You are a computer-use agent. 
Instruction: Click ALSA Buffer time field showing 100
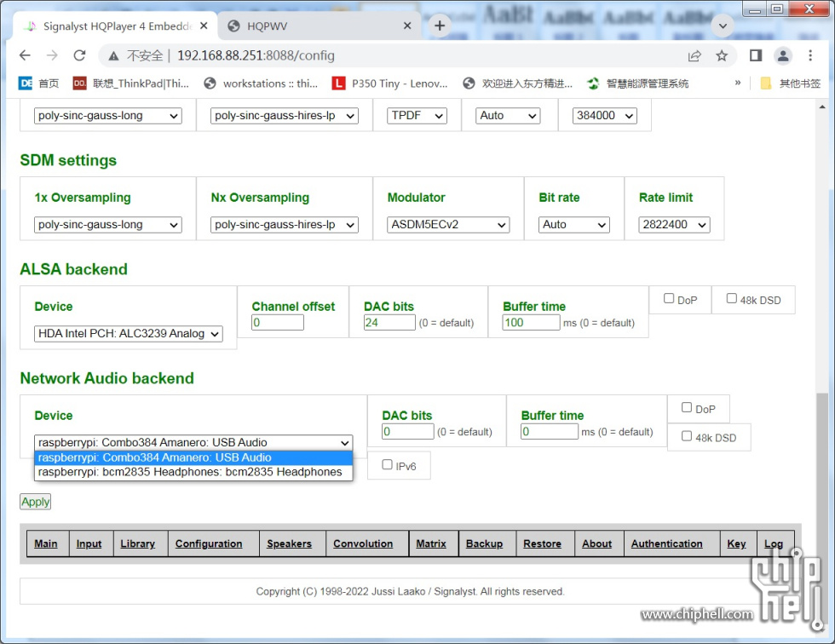(x=531, y=323)
